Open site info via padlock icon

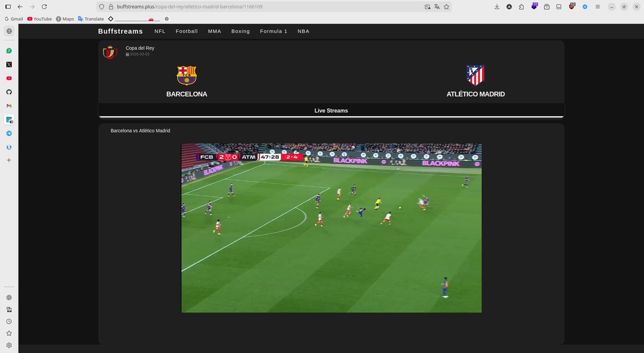[111, 6]
